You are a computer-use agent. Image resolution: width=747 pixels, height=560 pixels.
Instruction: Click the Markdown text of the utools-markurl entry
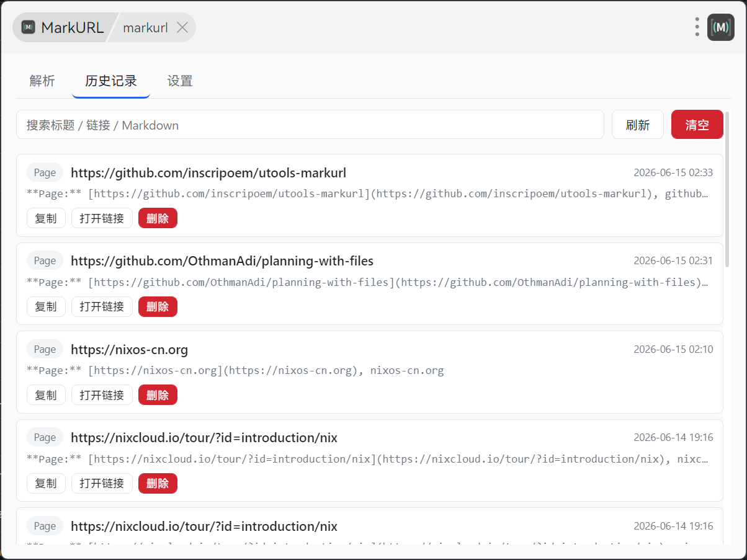coord(367,193)
